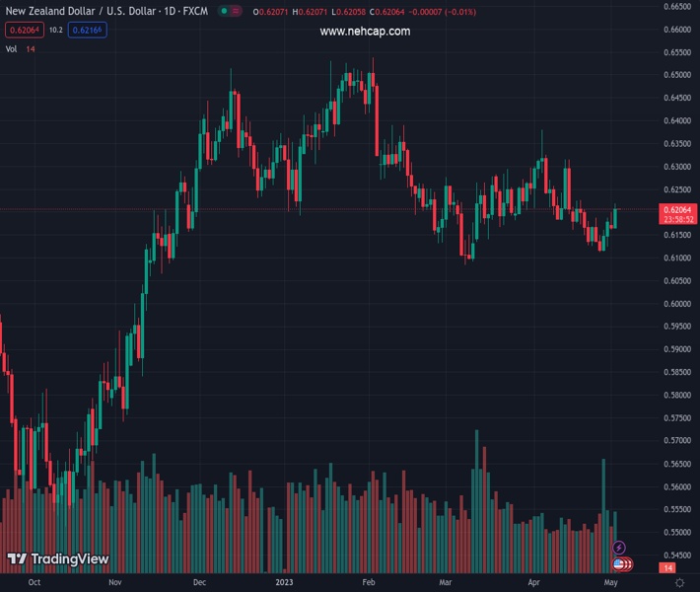The width and height of the screenshot is (700, 592).
Task: Click the spread value 10.2 between prices
Action: (55, 31)
